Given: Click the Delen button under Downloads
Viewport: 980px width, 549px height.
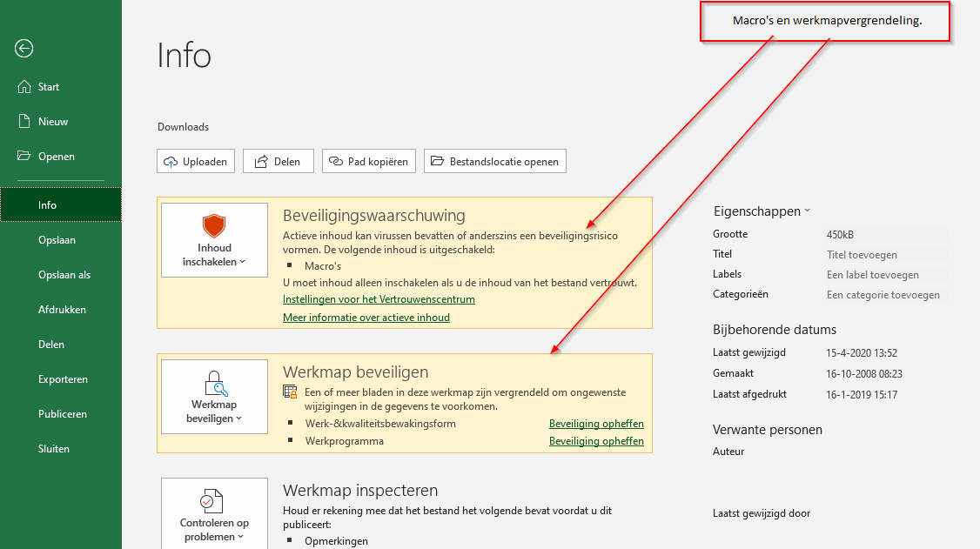Looking at the screenshot, I should [x=279, y=161].
